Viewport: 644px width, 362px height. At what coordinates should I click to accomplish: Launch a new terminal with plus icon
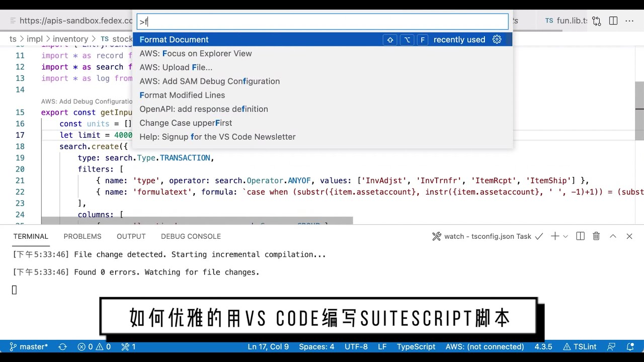click(554, 236)
